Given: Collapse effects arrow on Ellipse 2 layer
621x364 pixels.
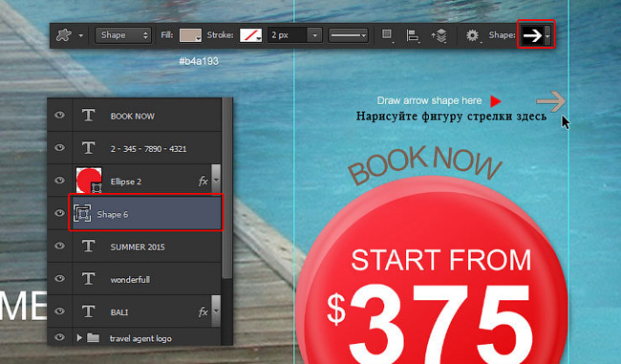Looking at the screenshot, I should [x=216, y=181].
